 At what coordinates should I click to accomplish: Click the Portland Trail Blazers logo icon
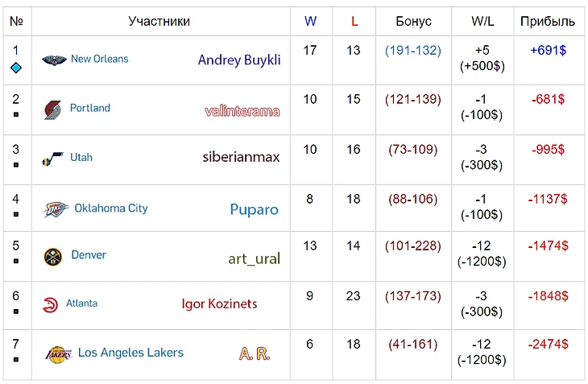[53, 109]
